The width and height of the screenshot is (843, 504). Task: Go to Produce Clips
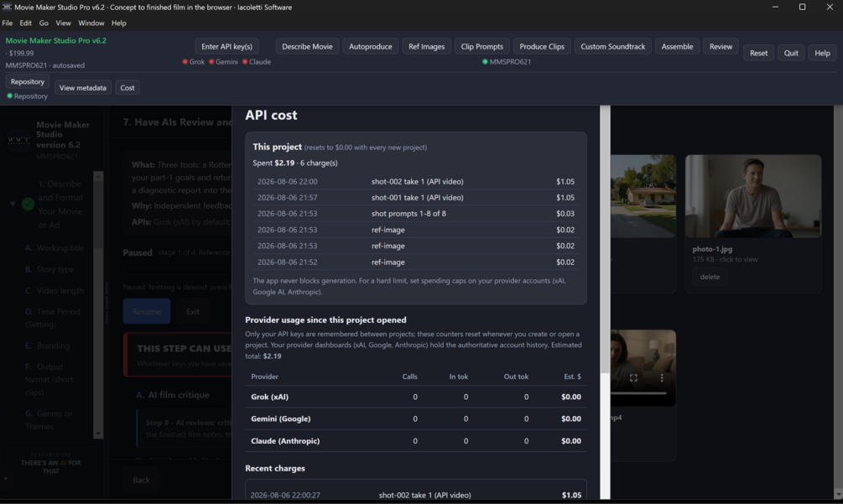pyautogui.click(x=542, y=46)
